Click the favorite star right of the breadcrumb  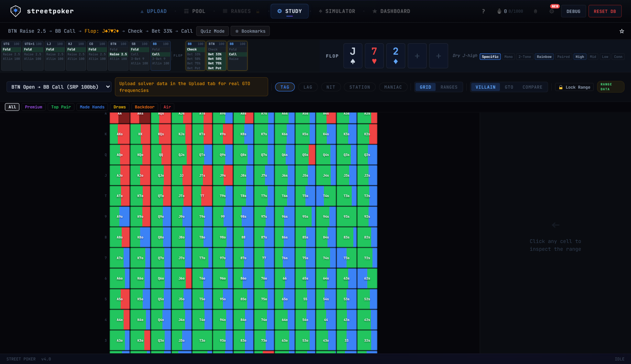point(622,31)
